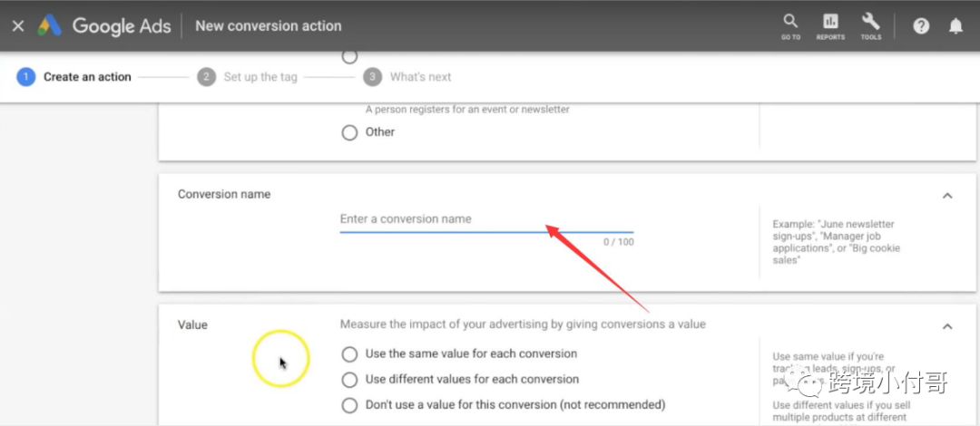
Task: Select Use different values for each conversion
Action: (349, 380)
